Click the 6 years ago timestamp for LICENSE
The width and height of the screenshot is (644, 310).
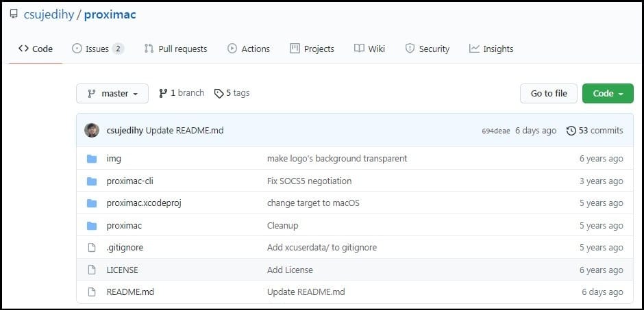coord(602,270)
